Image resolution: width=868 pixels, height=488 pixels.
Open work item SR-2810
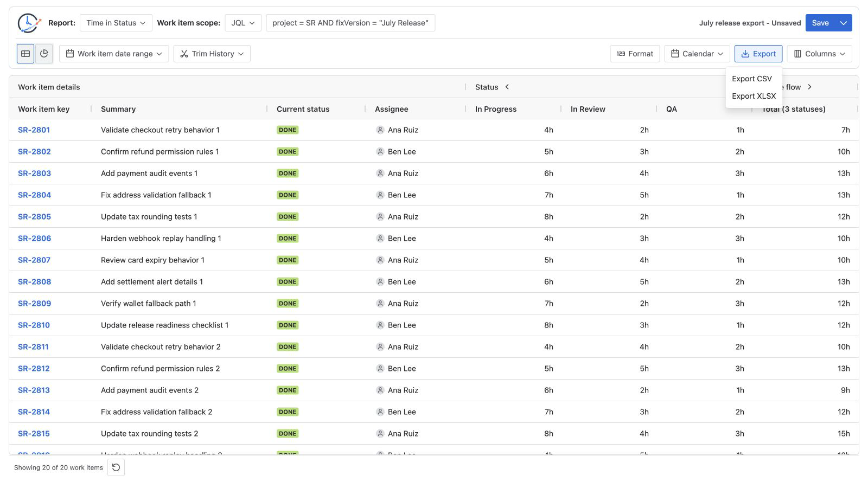pos(34,325)
